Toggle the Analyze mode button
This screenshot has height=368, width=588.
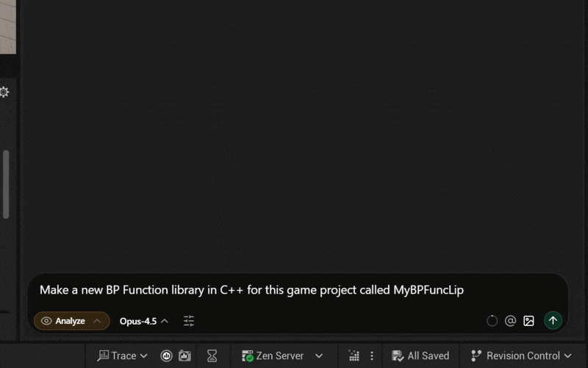71,321
